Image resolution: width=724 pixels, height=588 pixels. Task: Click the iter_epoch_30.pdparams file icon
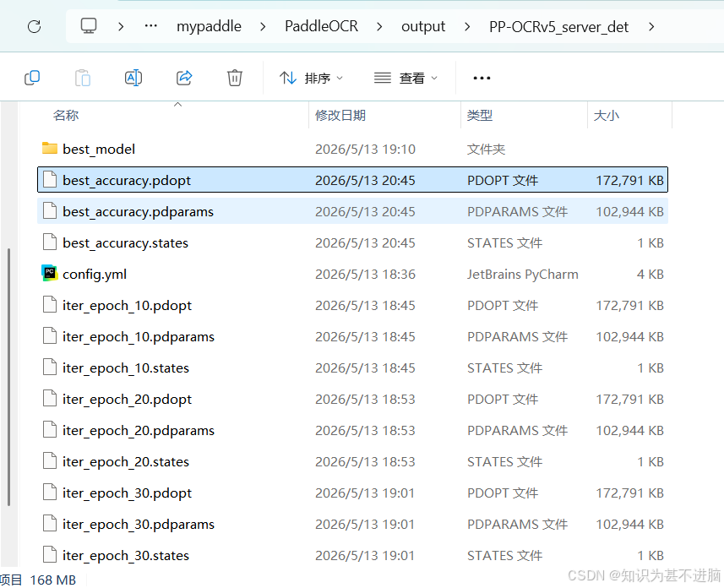50,524
